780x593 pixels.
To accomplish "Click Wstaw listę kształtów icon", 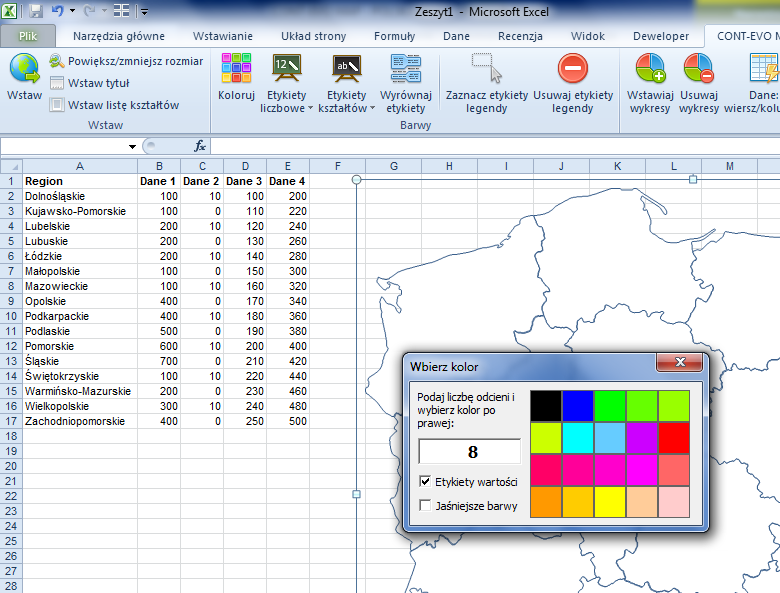I will tap(57, 105).
